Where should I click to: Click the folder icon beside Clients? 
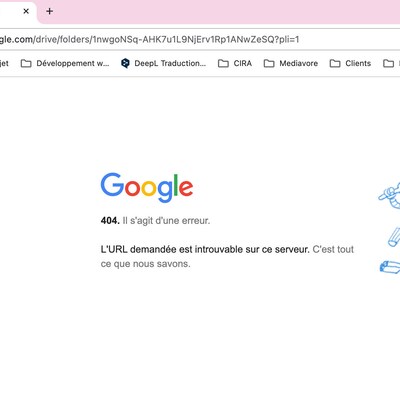(335, 63)
